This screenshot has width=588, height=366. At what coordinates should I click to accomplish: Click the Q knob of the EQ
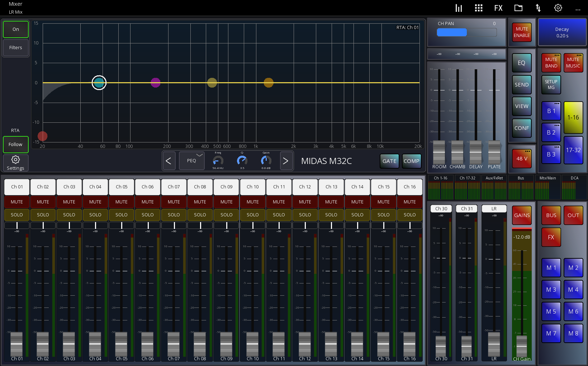(x=242, y=160)
